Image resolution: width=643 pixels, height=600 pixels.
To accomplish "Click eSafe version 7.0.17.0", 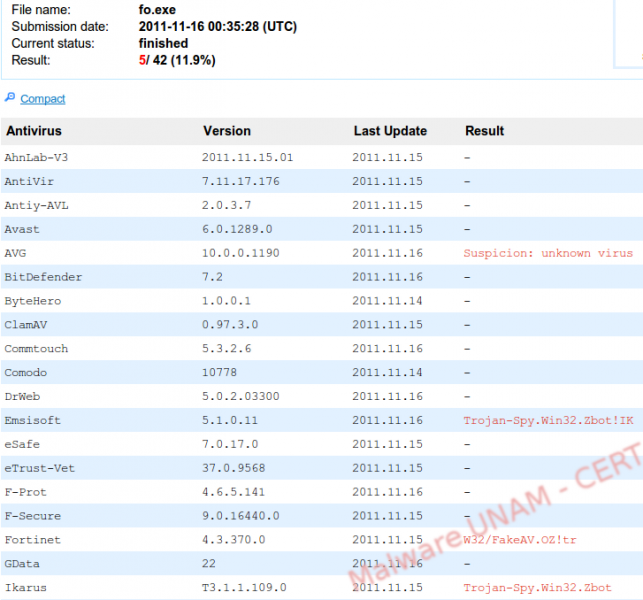I will [230, 444].
